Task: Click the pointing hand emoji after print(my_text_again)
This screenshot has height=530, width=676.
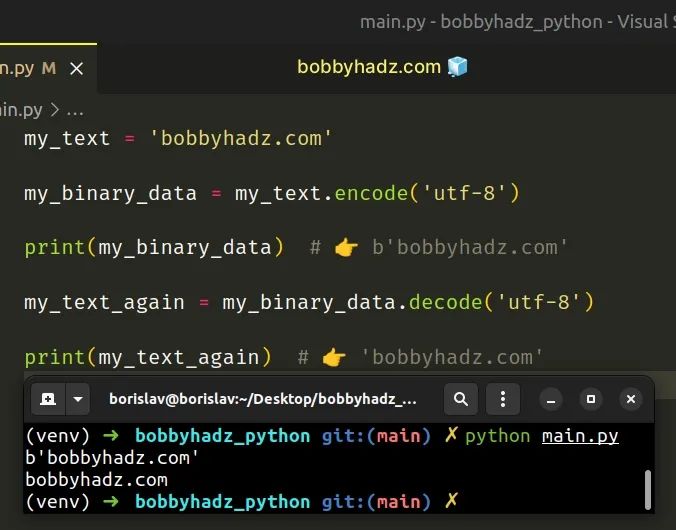Action: [x=334, y=358]
